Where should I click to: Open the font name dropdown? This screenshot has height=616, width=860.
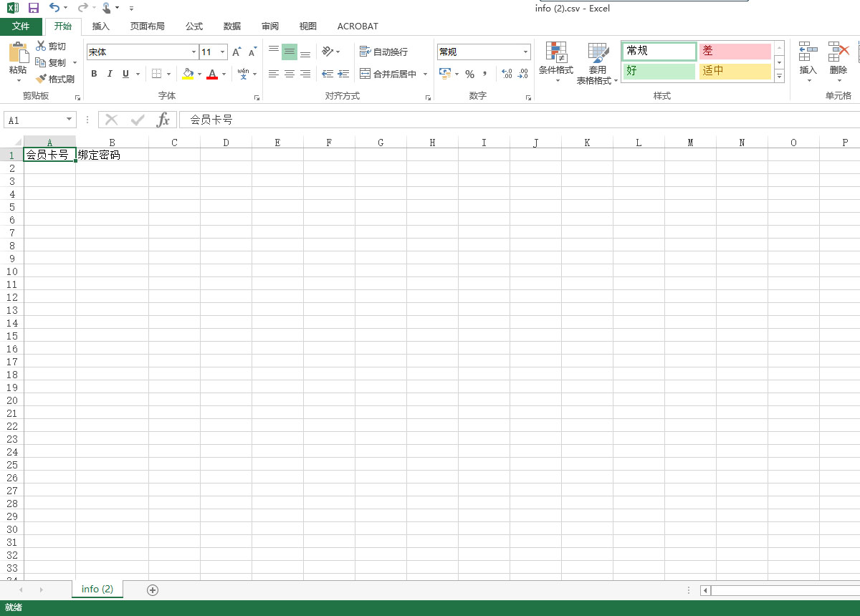[193, 52]
